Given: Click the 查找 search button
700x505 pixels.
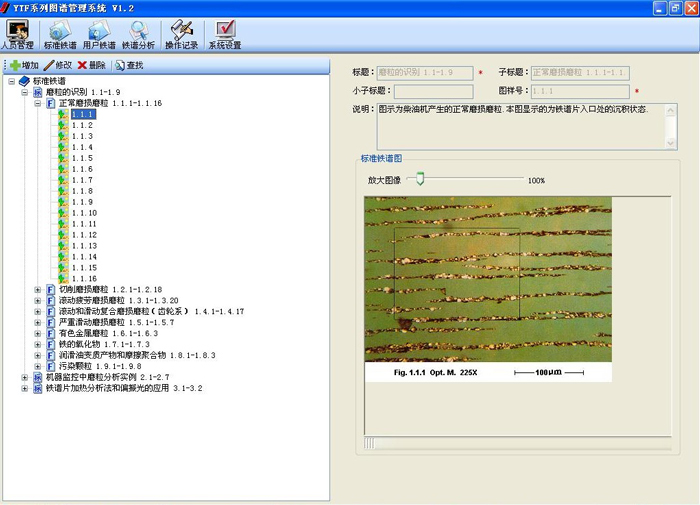Looking at the screenshot, I should coord(128,65).
